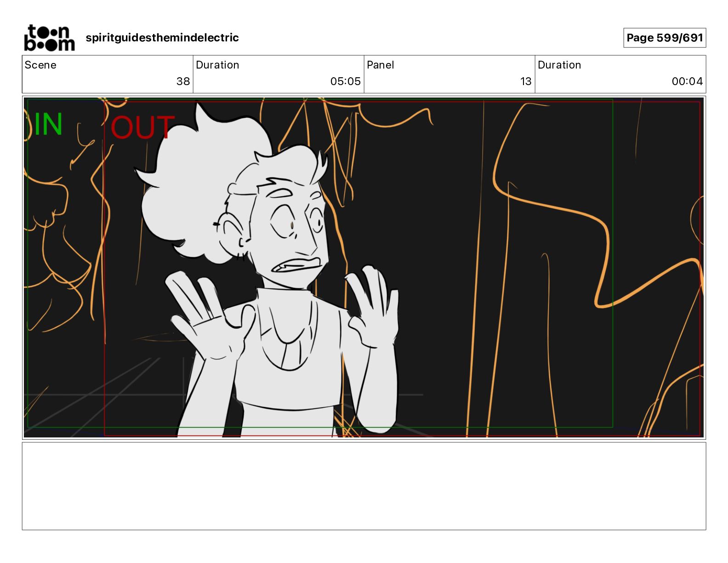
Task: Select the Scene label
Action: 40,65
